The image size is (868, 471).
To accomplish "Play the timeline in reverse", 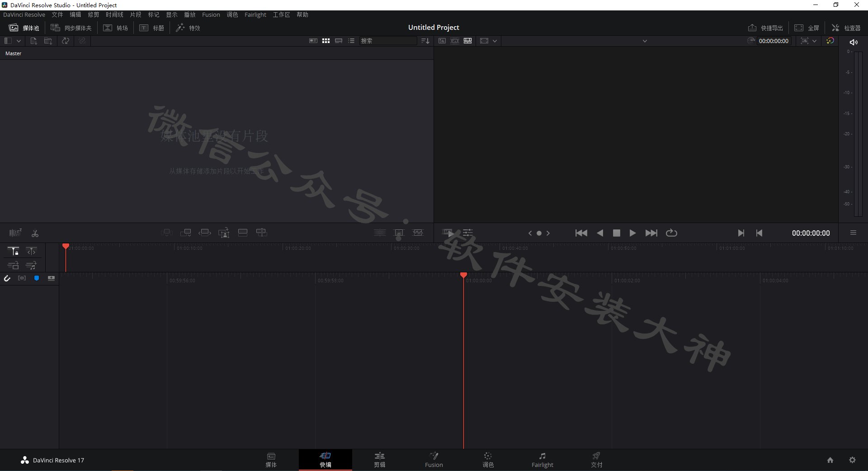I will tap(600, 233).
